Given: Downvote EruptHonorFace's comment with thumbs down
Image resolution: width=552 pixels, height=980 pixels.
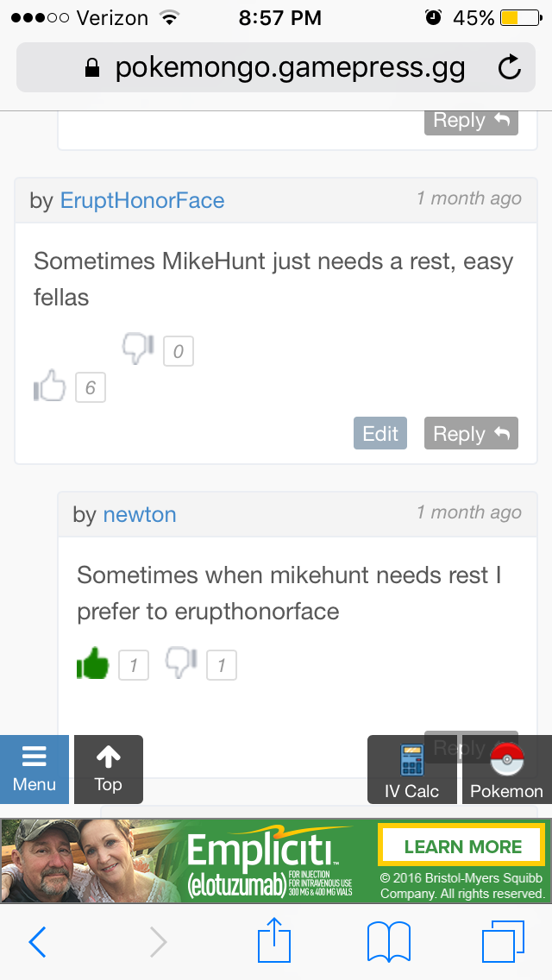Looking at the screenshot, I should [x=138, y=349].
